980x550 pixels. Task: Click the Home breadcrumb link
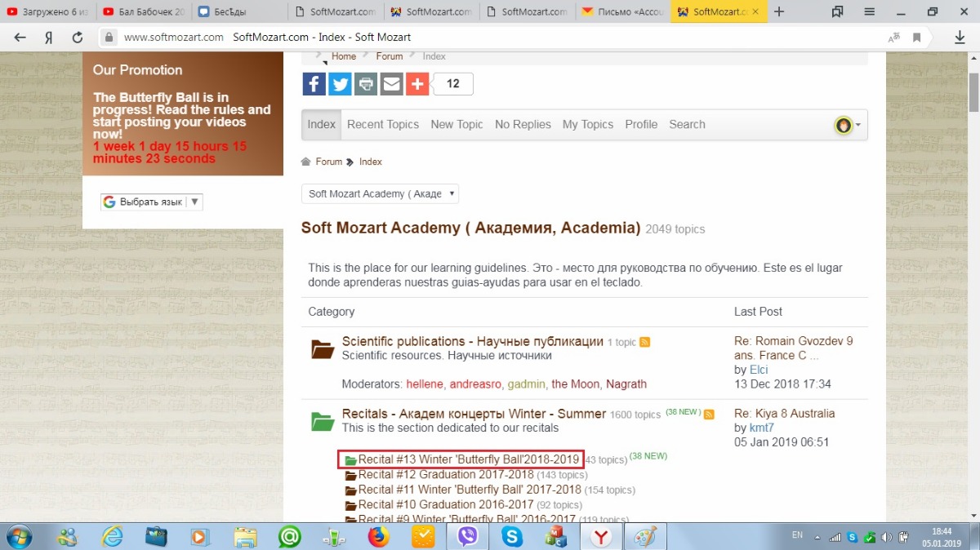pyautogui.click(x=344, y=56)
